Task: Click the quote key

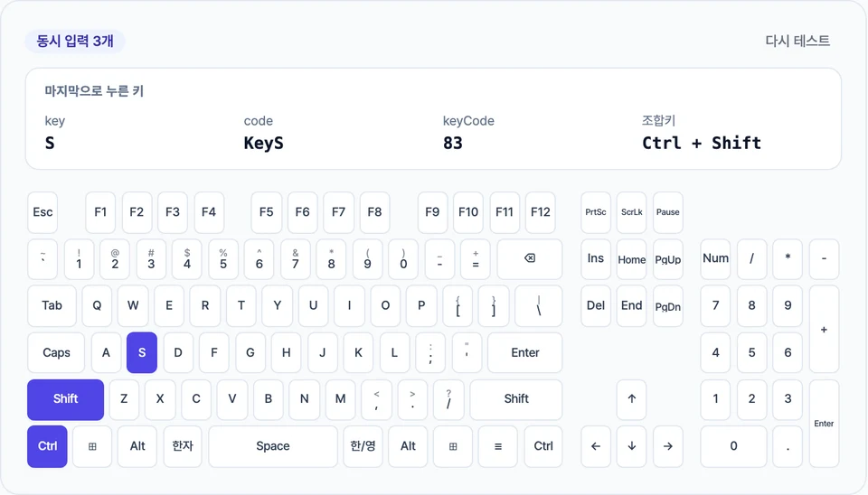Action: 467,353
